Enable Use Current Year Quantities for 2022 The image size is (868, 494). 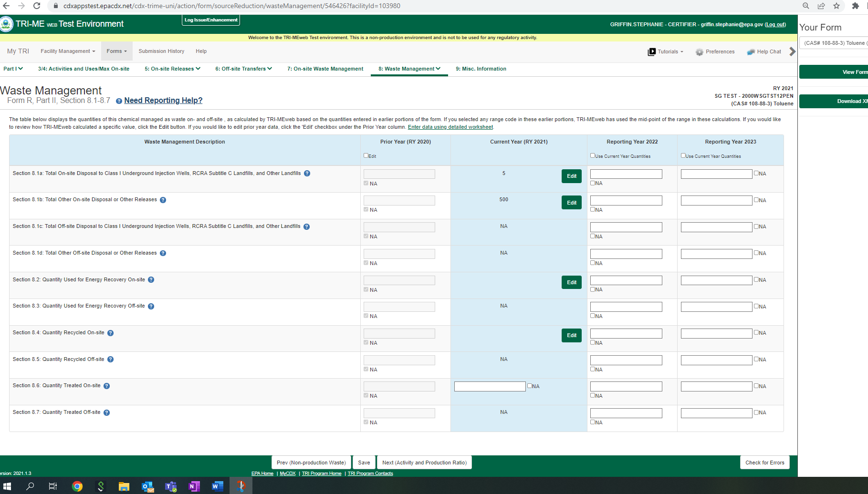pyautogui.click(x=593, y=155)
